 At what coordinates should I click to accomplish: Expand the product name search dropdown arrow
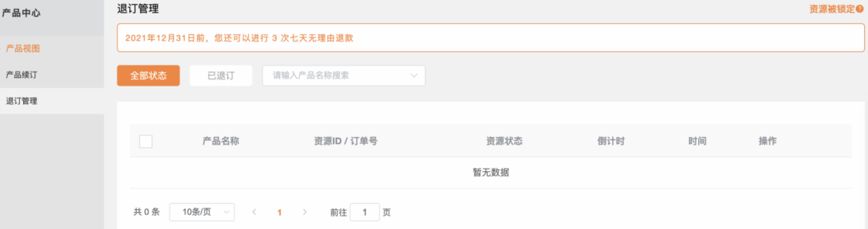point(414,75)
